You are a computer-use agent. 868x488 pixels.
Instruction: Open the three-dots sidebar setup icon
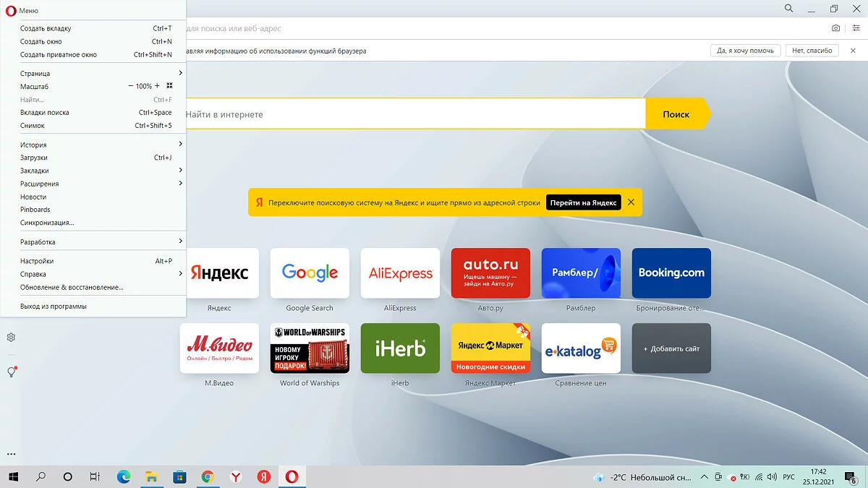(11, 454)
